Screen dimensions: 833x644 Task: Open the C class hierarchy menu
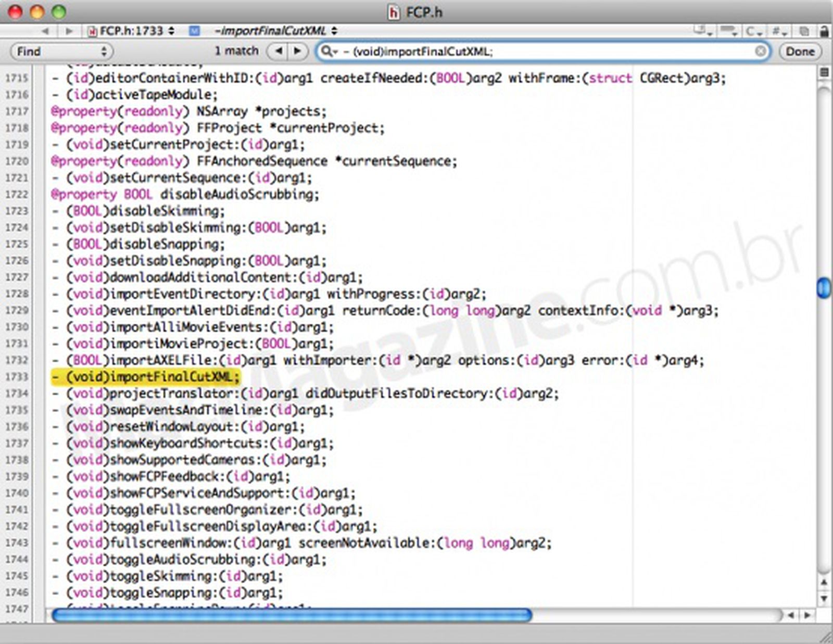tap(753, 31)
